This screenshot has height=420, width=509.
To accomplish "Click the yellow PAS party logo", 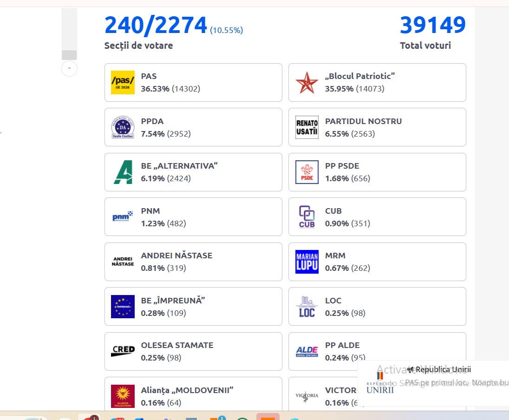I will pyautogui.click(x=123, y=82).
